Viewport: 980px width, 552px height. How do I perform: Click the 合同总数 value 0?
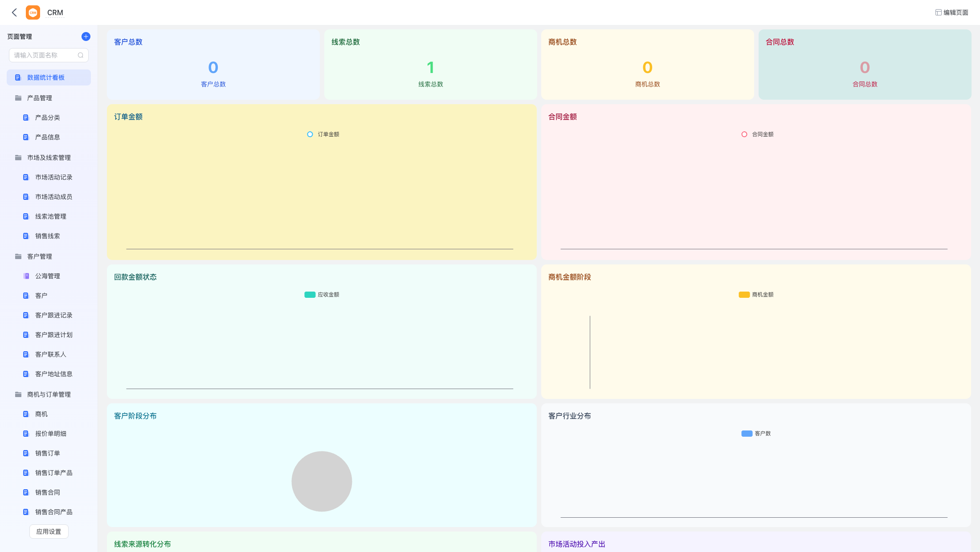tap(865, 68)
